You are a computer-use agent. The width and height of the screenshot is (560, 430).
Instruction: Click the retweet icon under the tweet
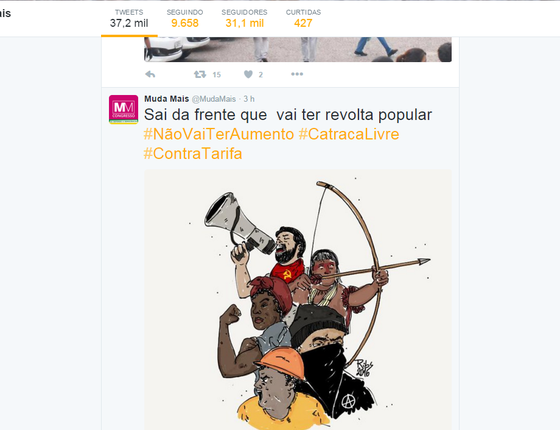tap(200, 74)
